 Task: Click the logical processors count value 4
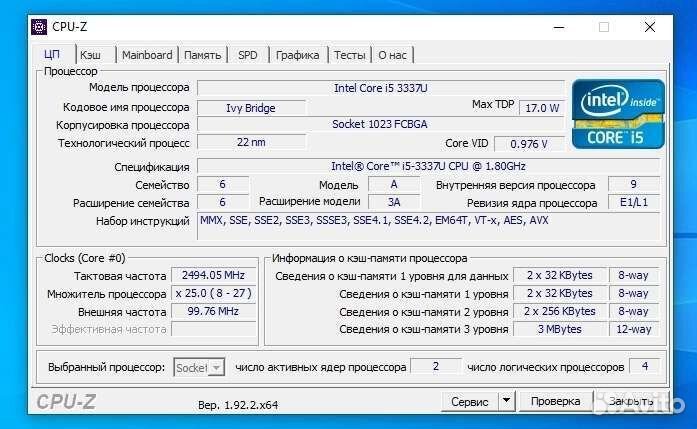pyautogui.click(x=645, y=366)
